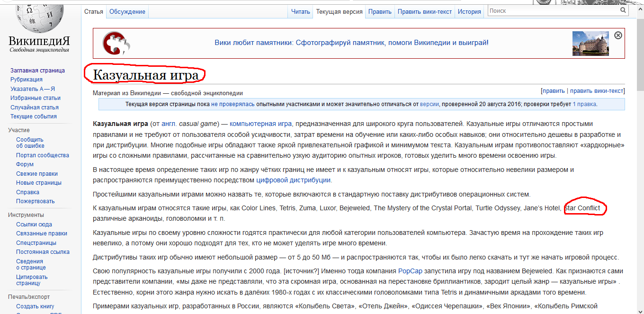This screenshot has height=314, width=644.
Task: Click Материал из Википедии subtitle text
Action: click(x=168, y=93)
